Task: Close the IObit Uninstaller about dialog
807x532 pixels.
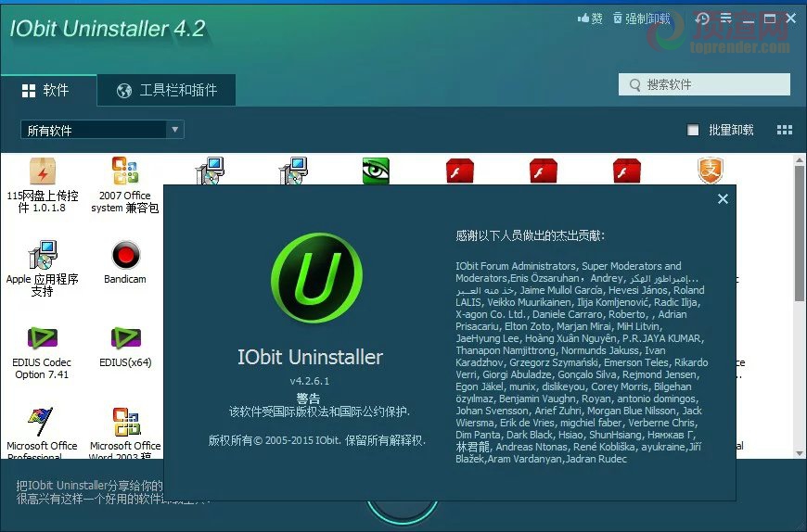Action: click(723, 199)
